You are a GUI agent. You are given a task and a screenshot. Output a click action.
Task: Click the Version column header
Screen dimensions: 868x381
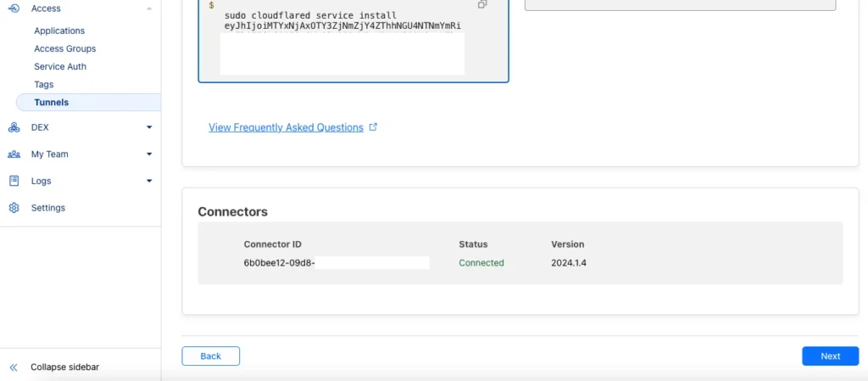click(x=567, y=244)
